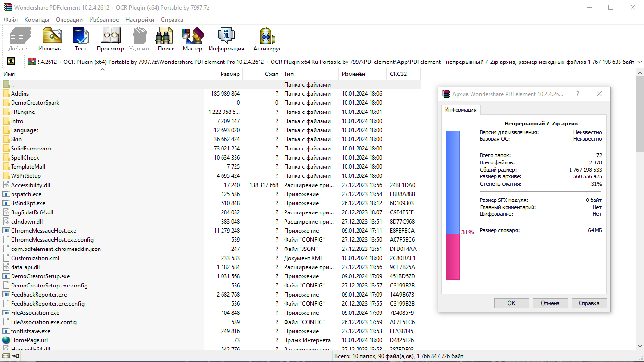This screenshot has height=362, width=644.
Task: Dismiss the dialog with Отмена
Action: [x=550, y=303]
